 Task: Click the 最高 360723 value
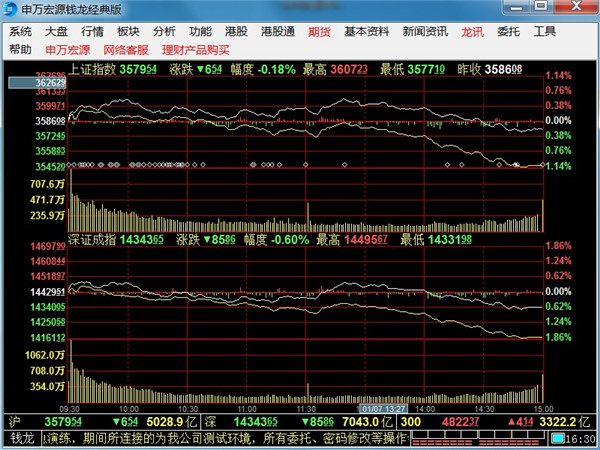click(349, 69)
